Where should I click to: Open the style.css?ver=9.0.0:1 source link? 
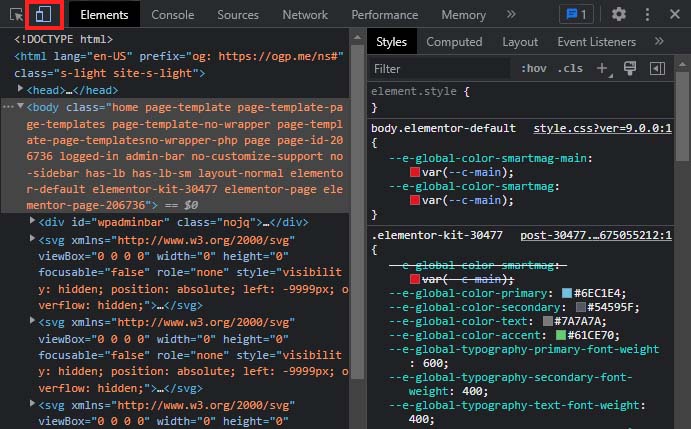coord(602,128)
